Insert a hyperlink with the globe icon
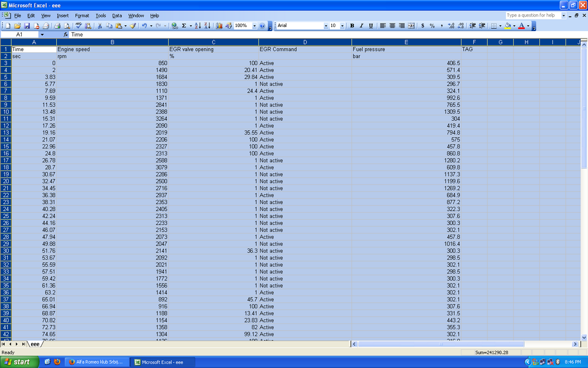588x368 pixels. pos(175,25)
